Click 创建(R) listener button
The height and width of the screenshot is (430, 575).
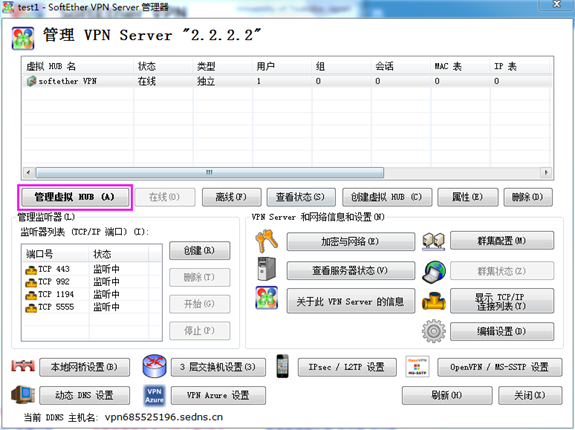(x=199, y=251)
